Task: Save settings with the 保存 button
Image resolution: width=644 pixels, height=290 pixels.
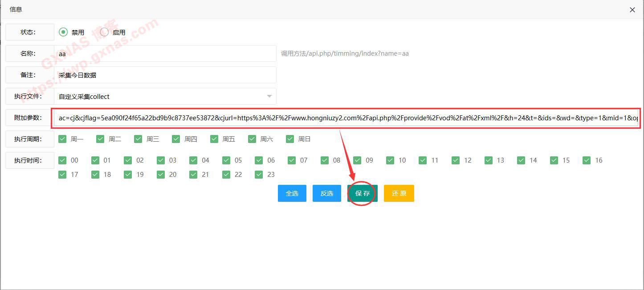Action: point(362,193)
